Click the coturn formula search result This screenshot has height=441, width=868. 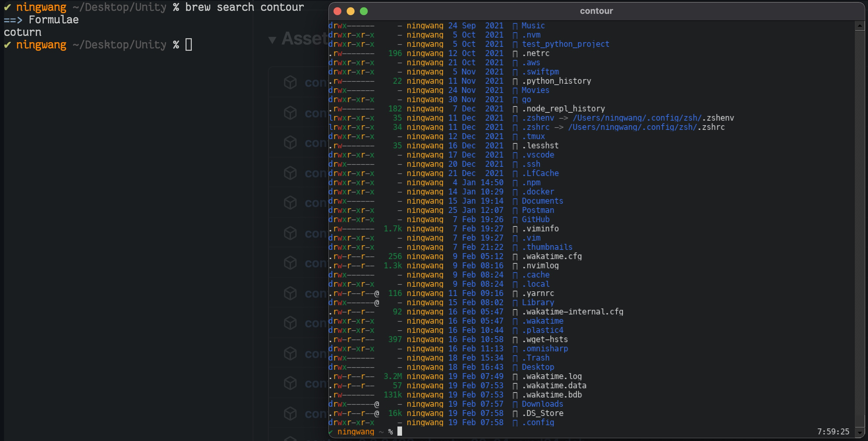tap(23, 32)
